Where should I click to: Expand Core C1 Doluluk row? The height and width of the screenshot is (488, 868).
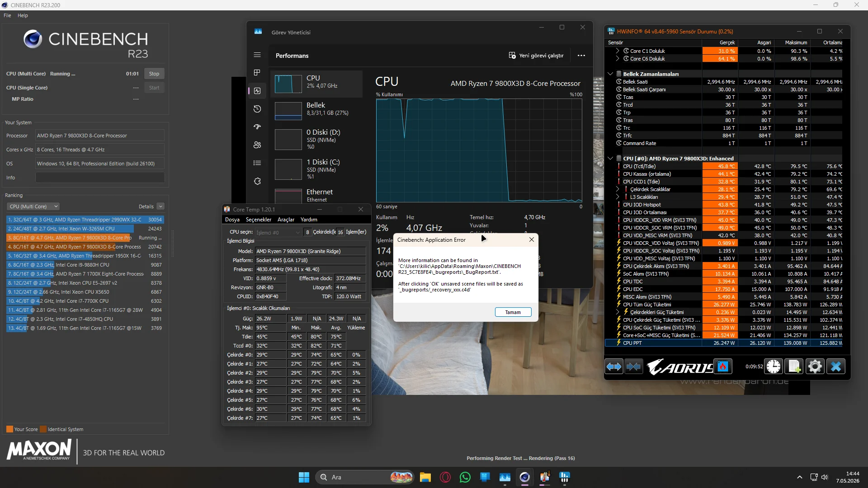click(x=618, y=51)
